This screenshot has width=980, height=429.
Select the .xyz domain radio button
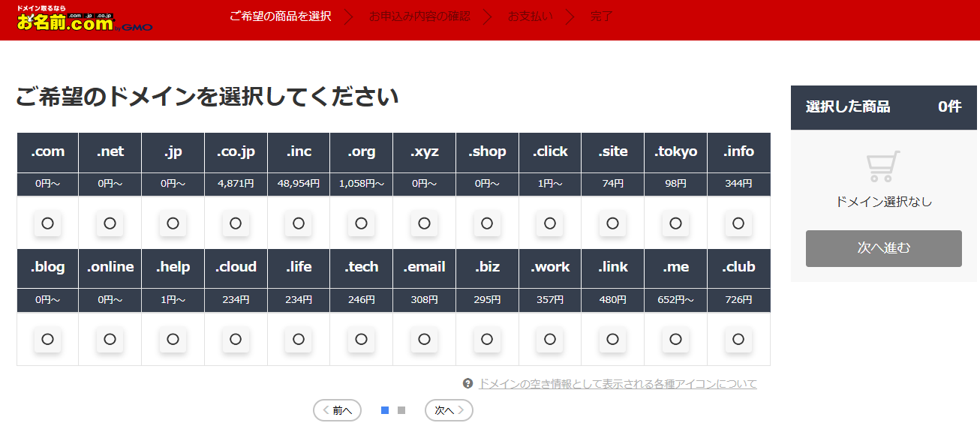click(x=424, y=223)
